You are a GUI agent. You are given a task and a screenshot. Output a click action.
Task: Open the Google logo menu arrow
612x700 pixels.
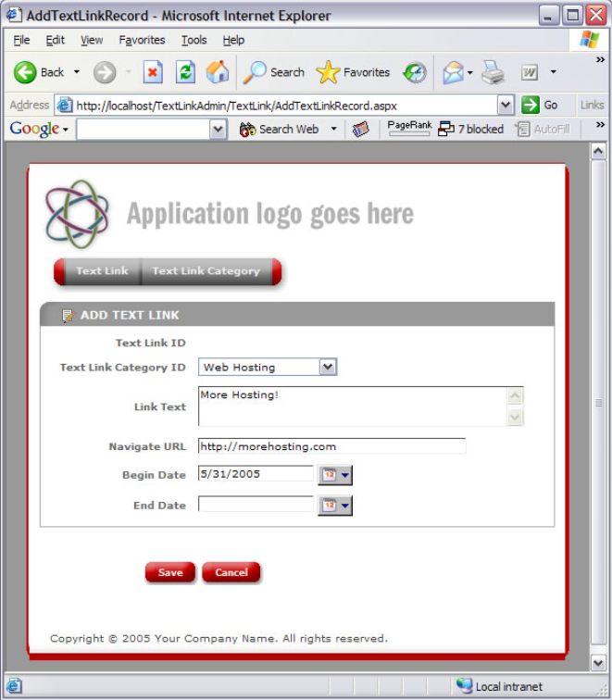point(65,130)
